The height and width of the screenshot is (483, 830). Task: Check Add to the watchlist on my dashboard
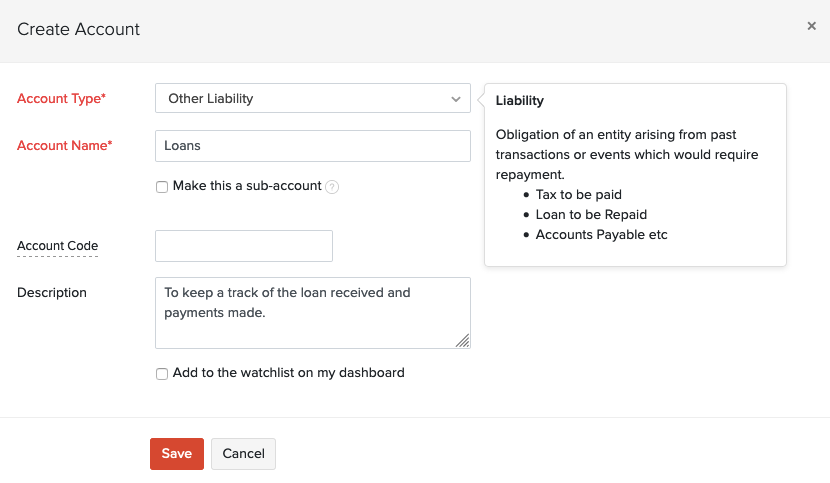pos(162,374)
